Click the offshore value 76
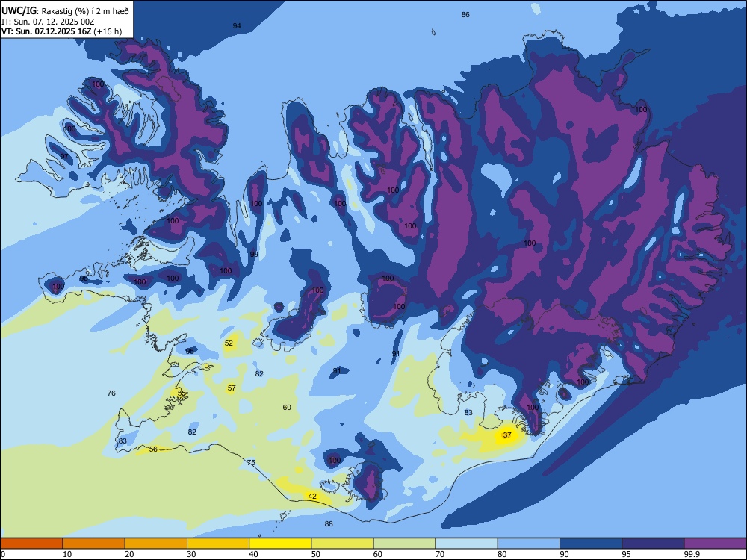This screenshot has width=747, height=560. 111,393
